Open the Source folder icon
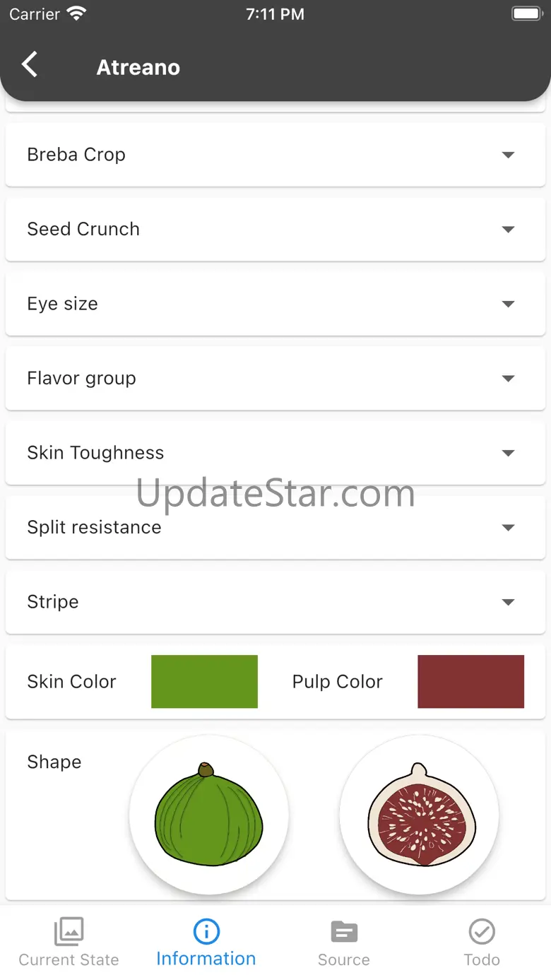Image resolution: width=551 pixels, height=980 pixels. 344,931
